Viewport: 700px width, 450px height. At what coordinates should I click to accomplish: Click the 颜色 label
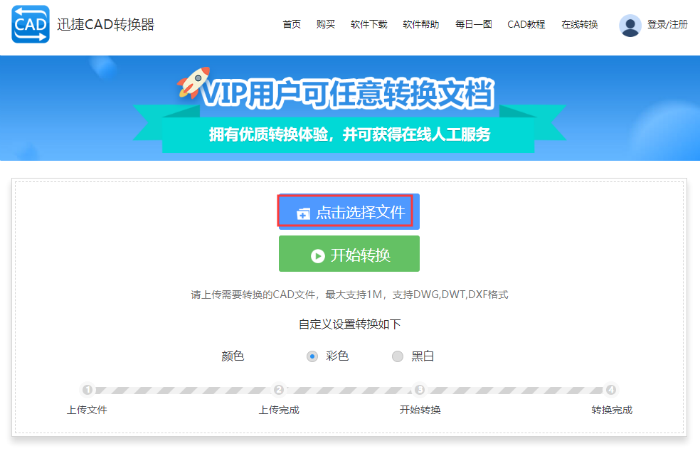[x=233, y=356]
